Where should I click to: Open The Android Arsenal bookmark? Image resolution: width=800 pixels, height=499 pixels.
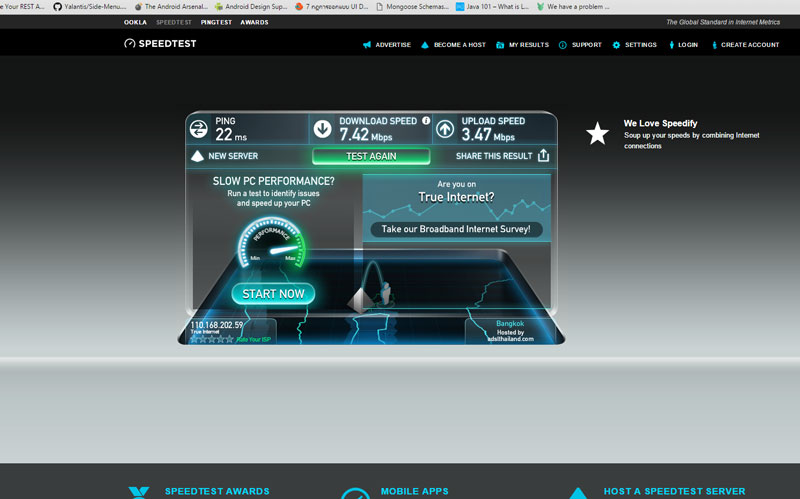coord(171,7)
